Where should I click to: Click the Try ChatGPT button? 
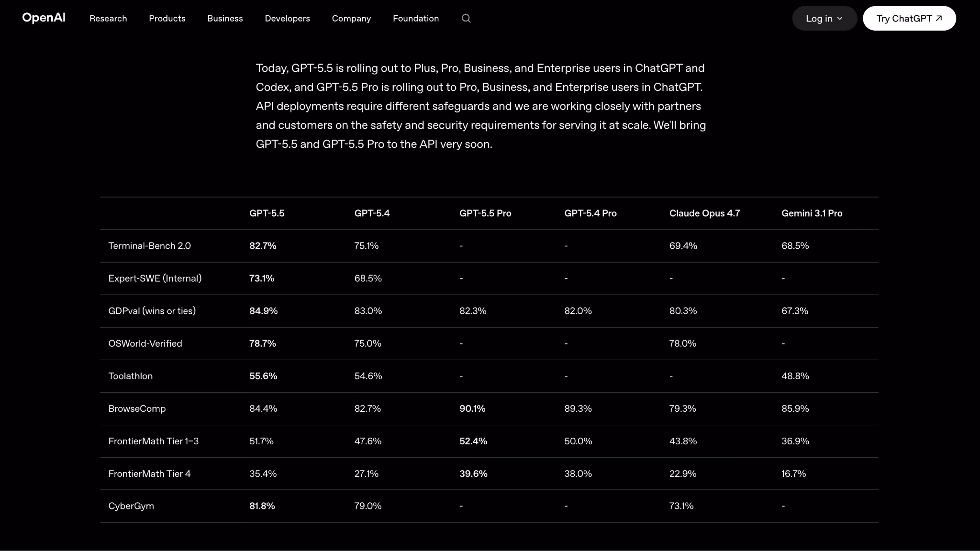coord(909,18)
